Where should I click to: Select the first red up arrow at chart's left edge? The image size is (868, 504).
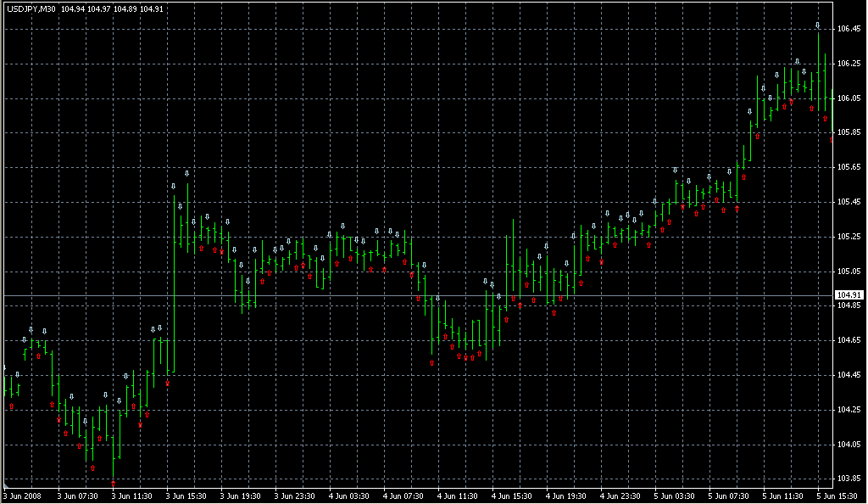(x=11, y=406)
